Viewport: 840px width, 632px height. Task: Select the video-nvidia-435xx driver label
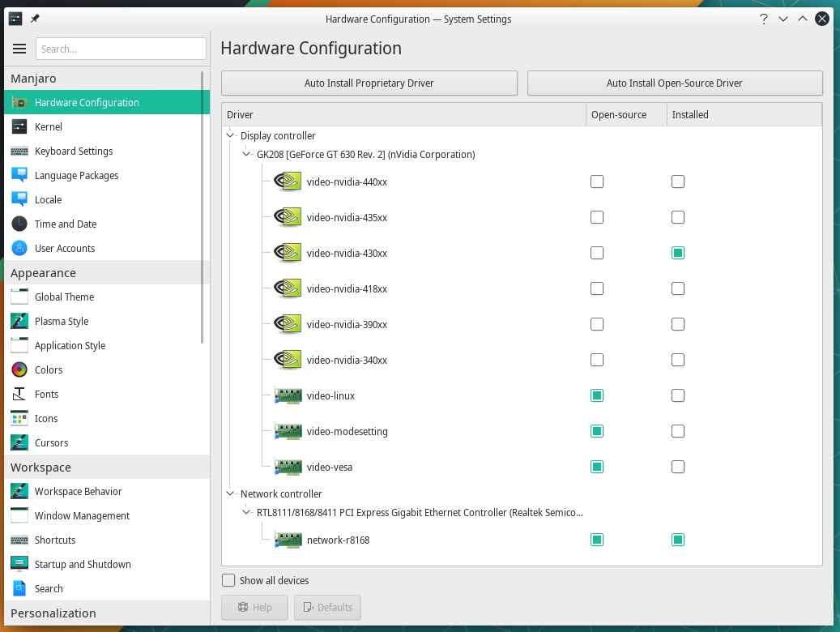click(347, 217)
